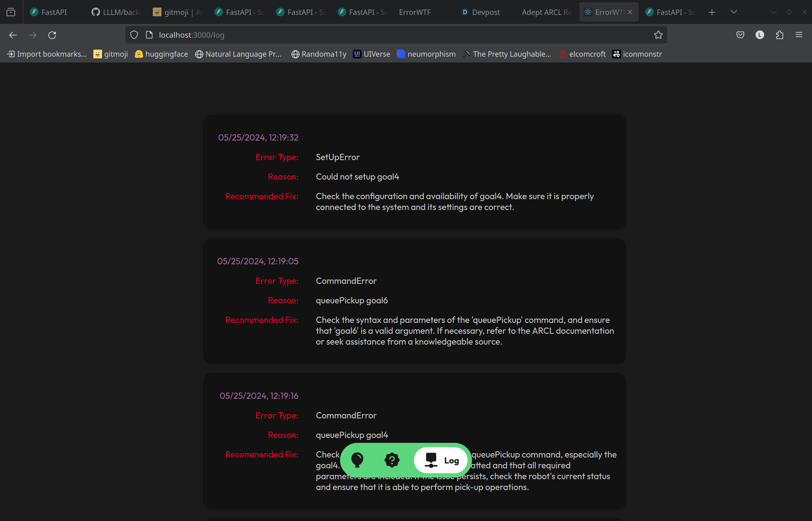Click the lightbulb icon in green navbar
The width and height of the screenshot is (812, 521).
[357, 460]
